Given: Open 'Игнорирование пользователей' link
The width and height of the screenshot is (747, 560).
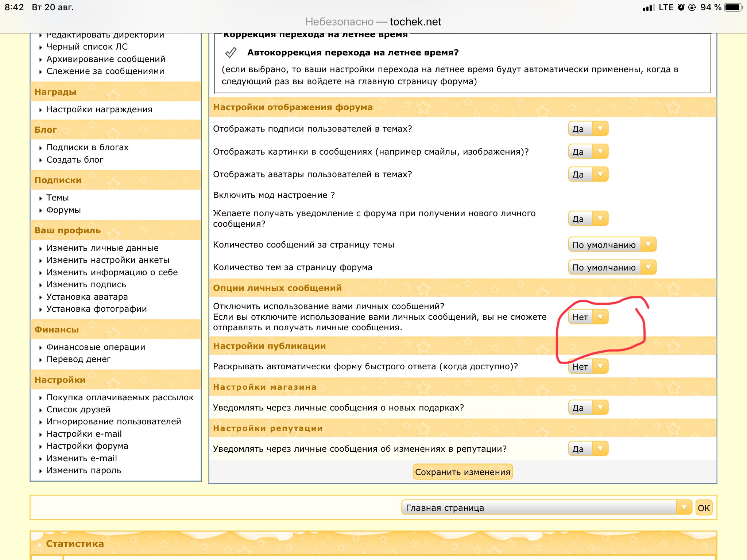Looking at the screenshot, I should click(114, 421).
